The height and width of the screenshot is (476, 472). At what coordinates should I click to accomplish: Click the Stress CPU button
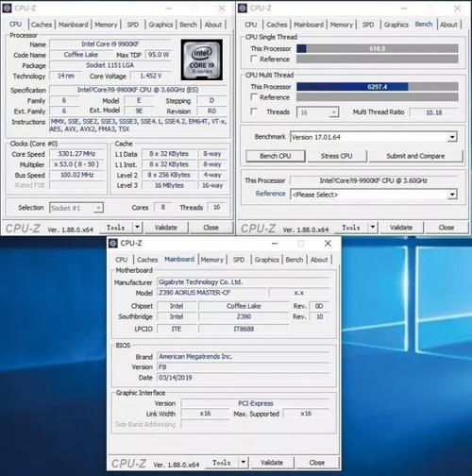[x=336, y=156]
